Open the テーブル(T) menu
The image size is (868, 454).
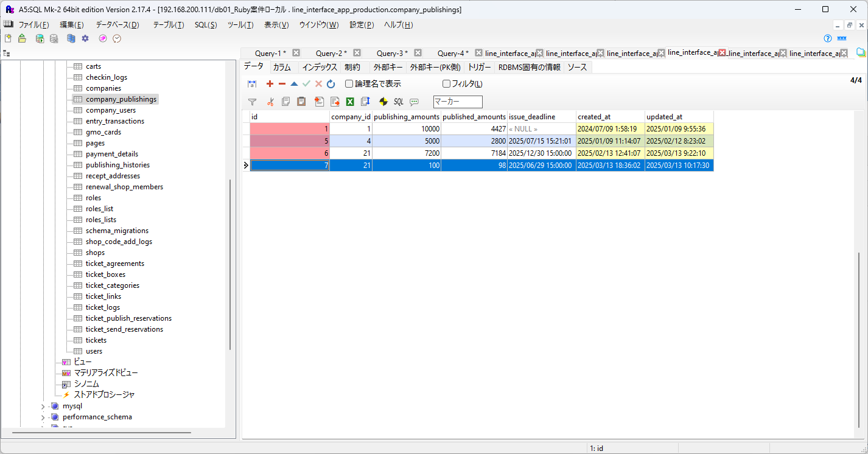tap(169, 25)
